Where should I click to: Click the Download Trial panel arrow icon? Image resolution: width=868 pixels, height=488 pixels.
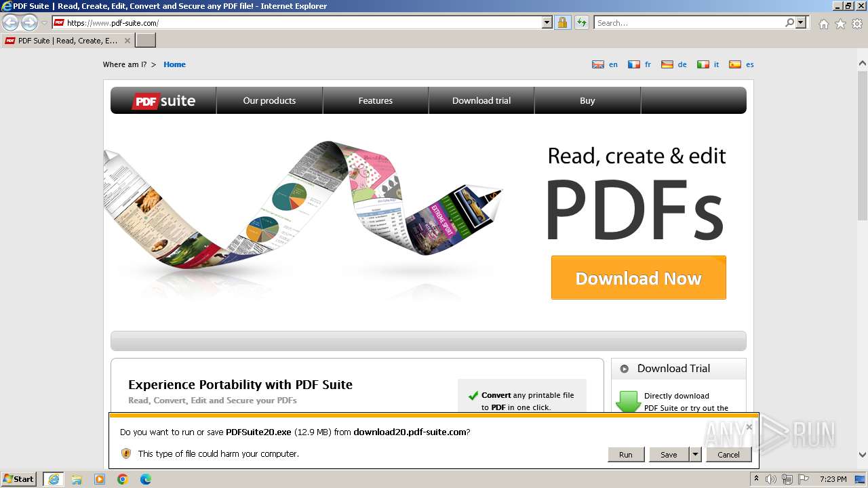tap(625, 369)
